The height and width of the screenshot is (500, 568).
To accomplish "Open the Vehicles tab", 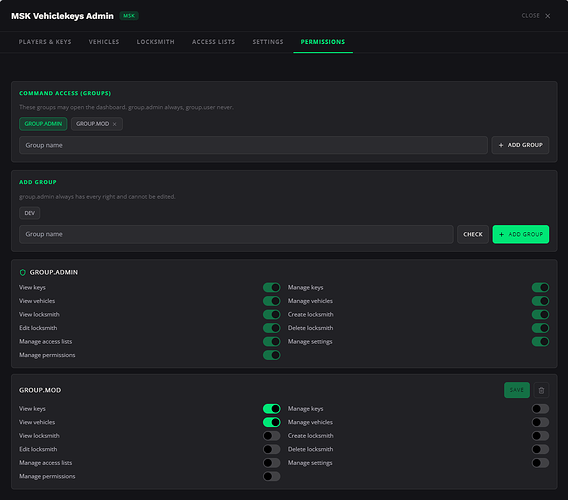I will (x=104, y=42).
